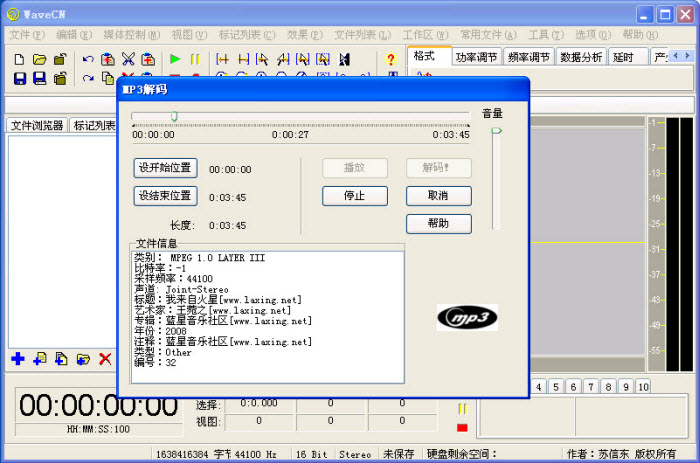700x463 pixels.
Task: Click the Save As floppy-with-drive icon
Action: [x=40, y=79]
